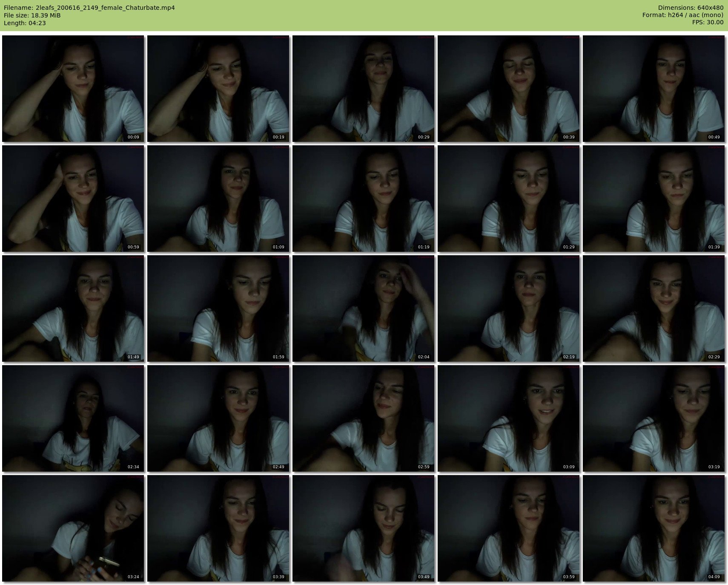Viewport: 728px width, 585px height.
Task: Open the 02:59 frame thumbnail
Action: point(363,418)
